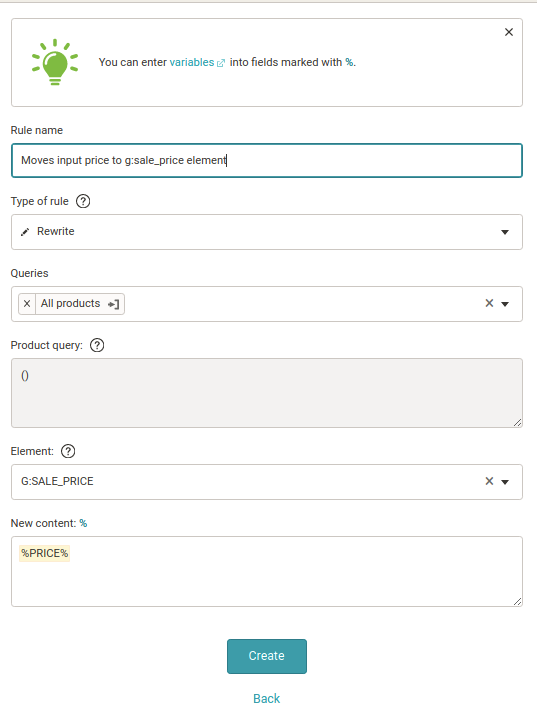Click the Create button
Viewport: 537px width, 720px height.
click(x=267, y=656)
